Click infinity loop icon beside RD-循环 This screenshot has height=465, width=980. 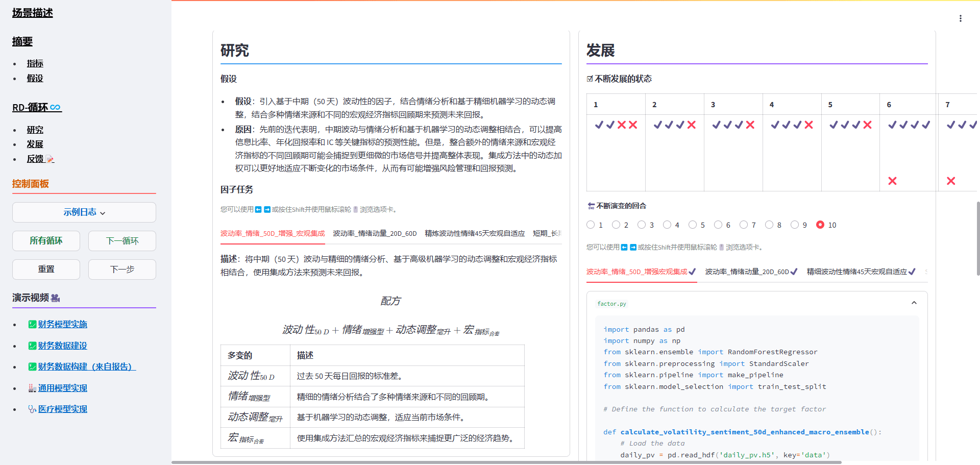pos(55,107)
